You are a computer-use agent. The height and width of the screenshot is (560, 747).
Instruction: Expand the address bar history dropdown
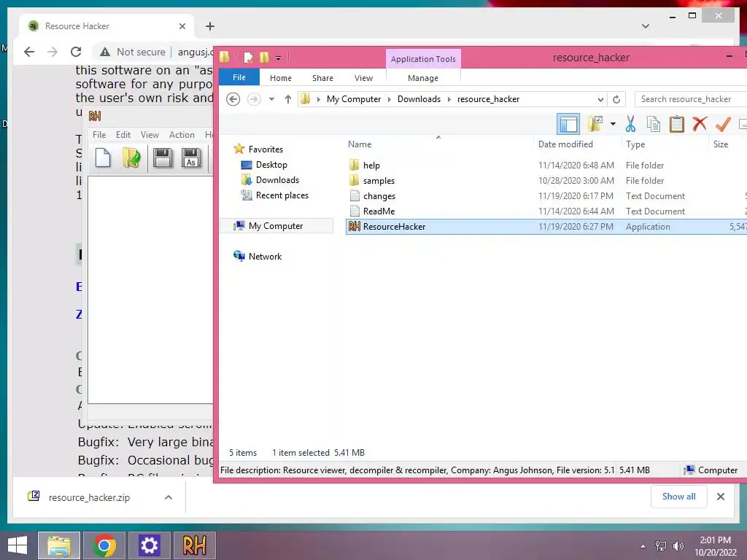click(x=600, y=99)
